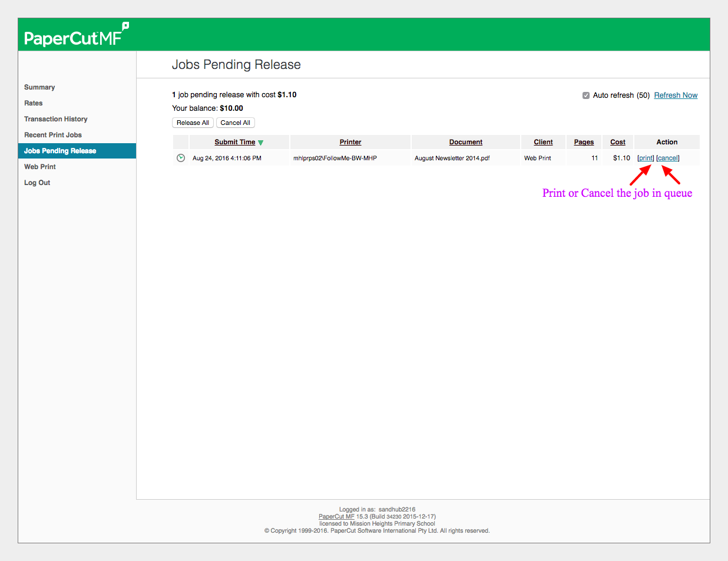Click the green sort arrow next to Submit Time
The height and width of the screenshot is (561, 728).
261,143
